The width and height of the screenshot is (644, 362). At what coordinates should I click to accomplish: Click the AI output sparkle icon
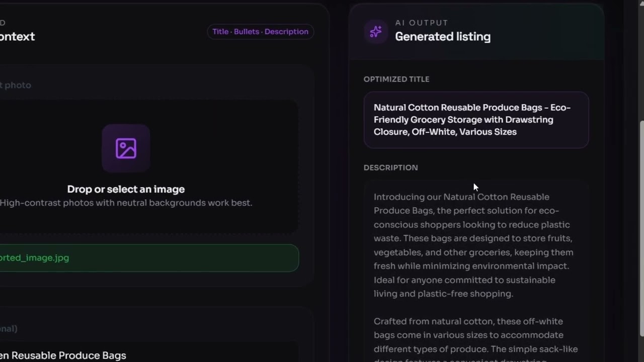coord(376,32)
